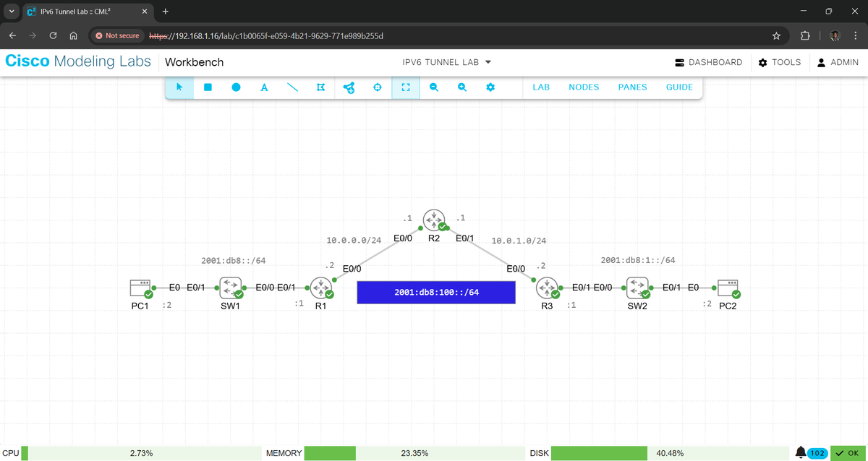Image resolution: width=868 pixels, height=461 pixels.
Task: Select the PC2 node
Action: [727, 288]
